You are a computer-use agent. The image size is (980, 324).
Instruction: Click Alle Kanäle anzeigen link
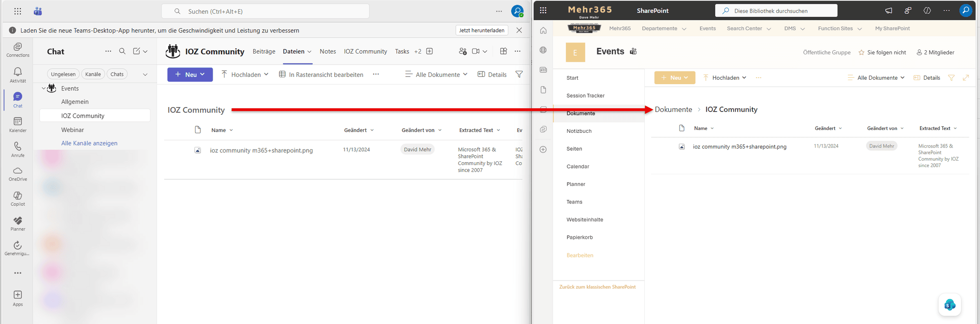click(x=89, y=143)
